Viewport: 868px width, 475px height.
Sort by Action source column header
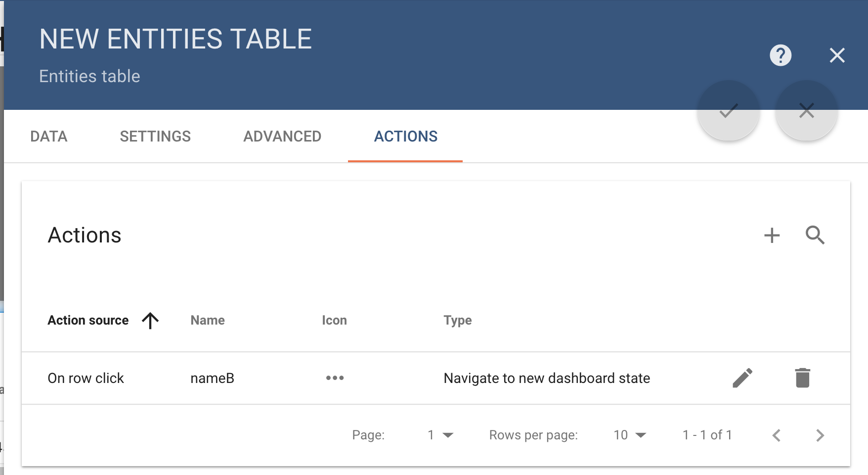pyautogui.click(x=88, y=321)
